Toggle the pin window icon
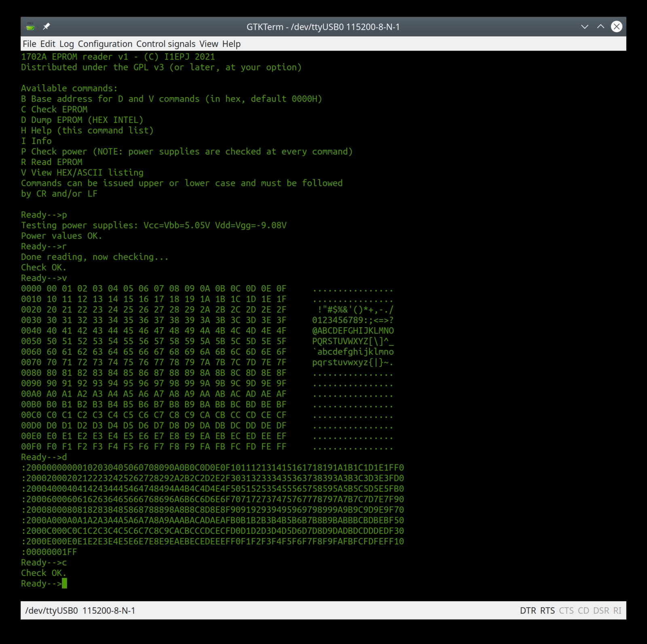The height and width of the screenshot is (644, 647). point(47,27)
